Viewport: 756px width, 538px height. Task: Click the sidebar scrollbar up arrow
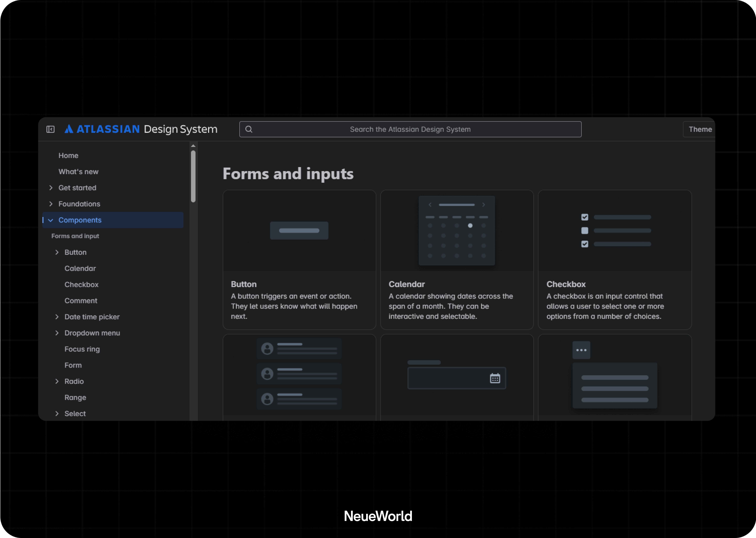click(x=193, y=146)
